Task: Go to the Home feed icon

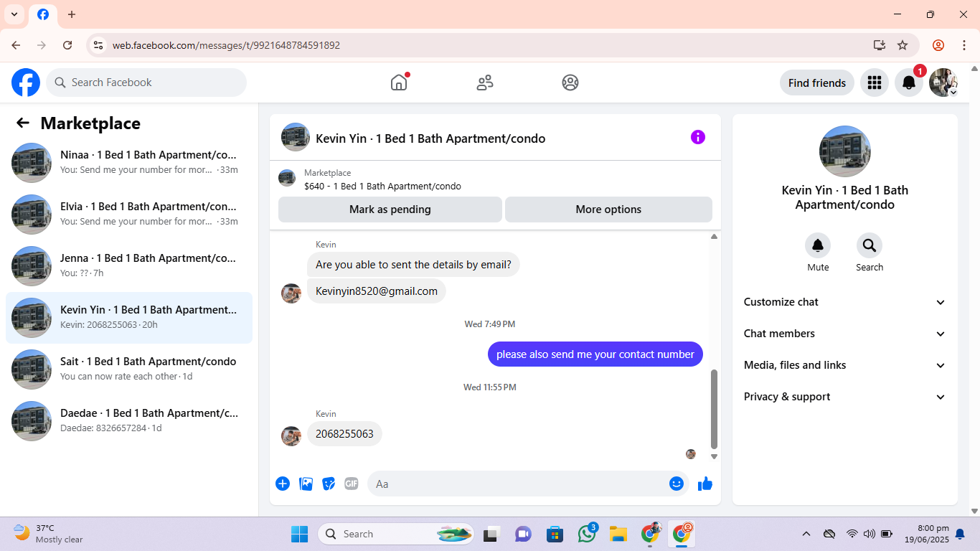Action: (x=399, y=83)
